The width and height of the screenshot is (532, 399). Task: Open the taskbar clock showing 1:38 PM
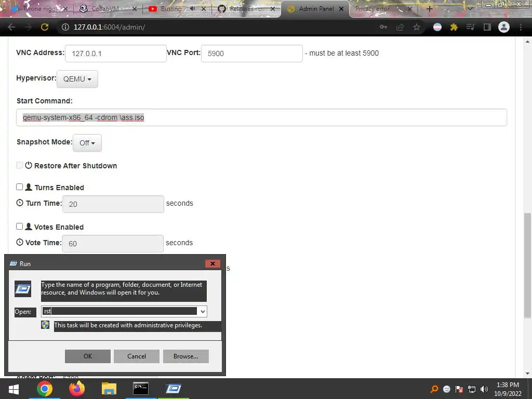508,389
